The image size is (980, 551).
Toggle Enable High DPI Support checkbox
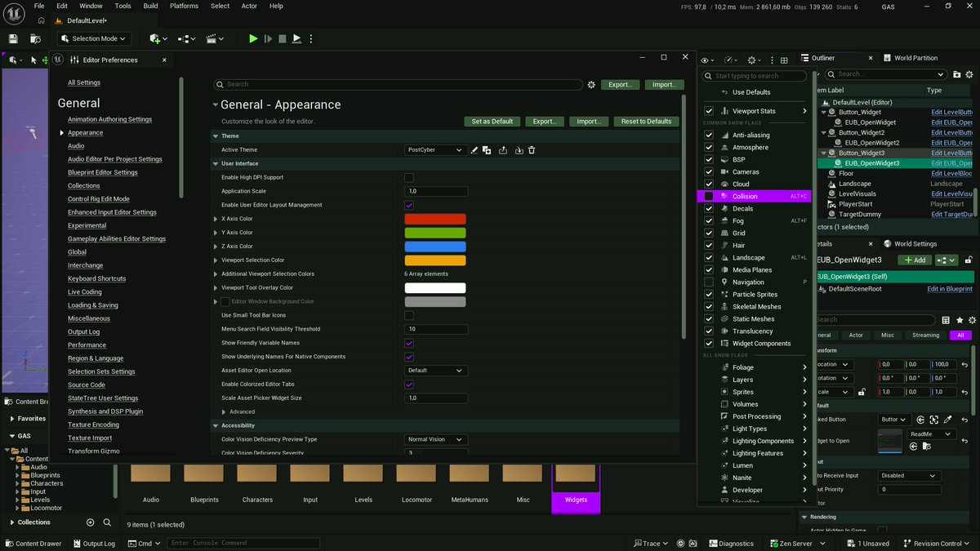409,177
